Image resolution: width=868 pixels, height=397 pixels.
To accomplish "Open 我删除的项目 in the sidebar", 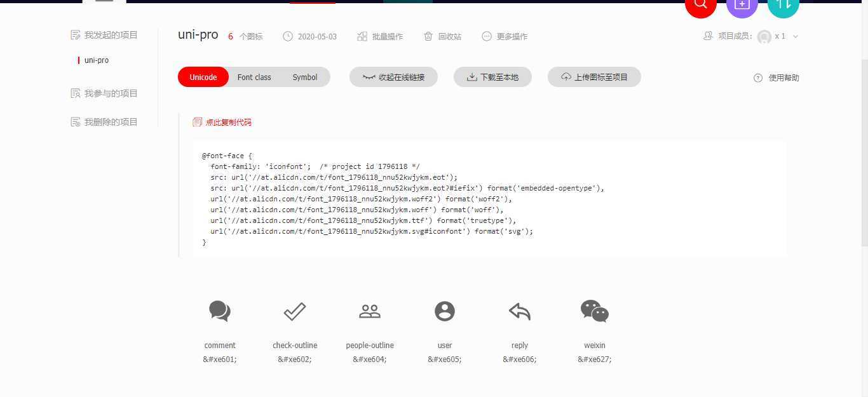I will pos(104,122).
